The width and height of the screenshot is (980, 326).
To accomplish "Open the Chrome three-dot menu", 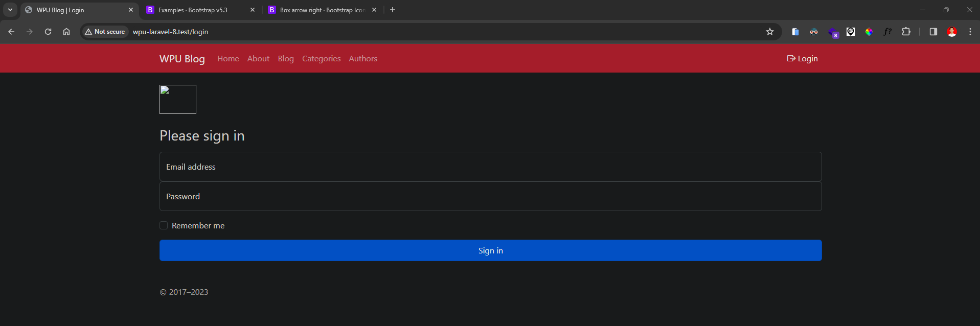I will (970, 32).
